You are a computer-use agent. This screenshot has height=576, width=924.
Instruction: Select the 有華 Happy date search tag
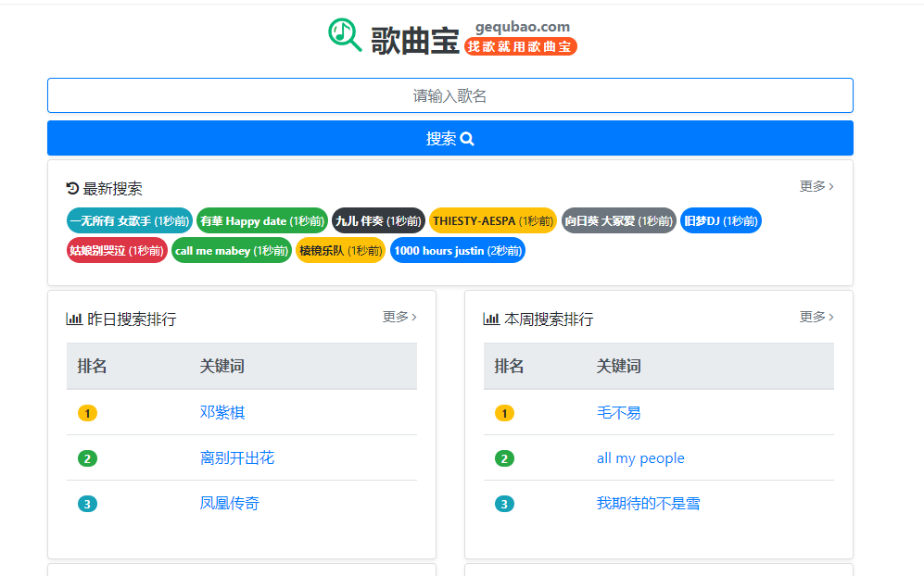(x=261, y=220)
